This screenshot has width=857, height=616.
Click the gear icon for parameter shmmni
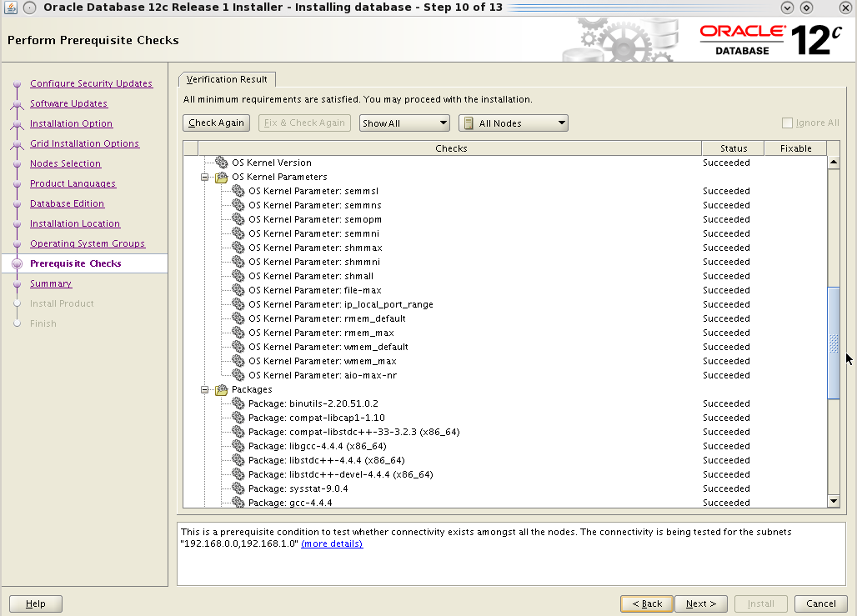click(238, 262)
